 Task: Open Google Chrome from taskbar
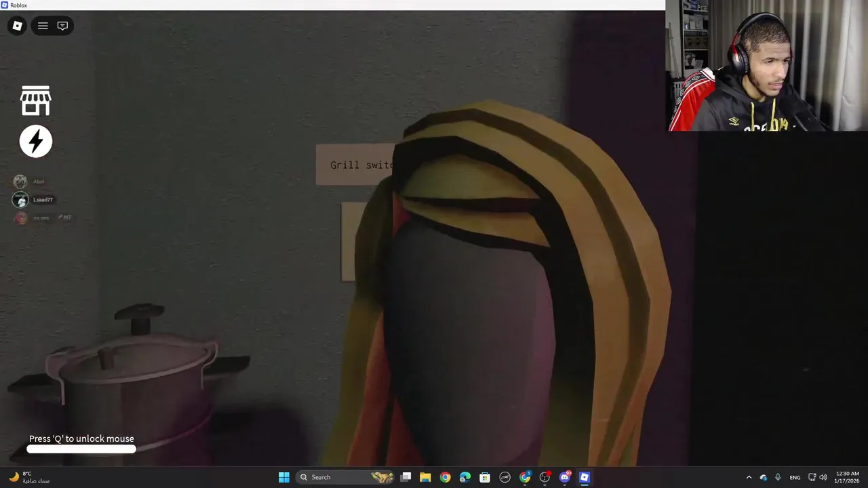pos(445,477)
